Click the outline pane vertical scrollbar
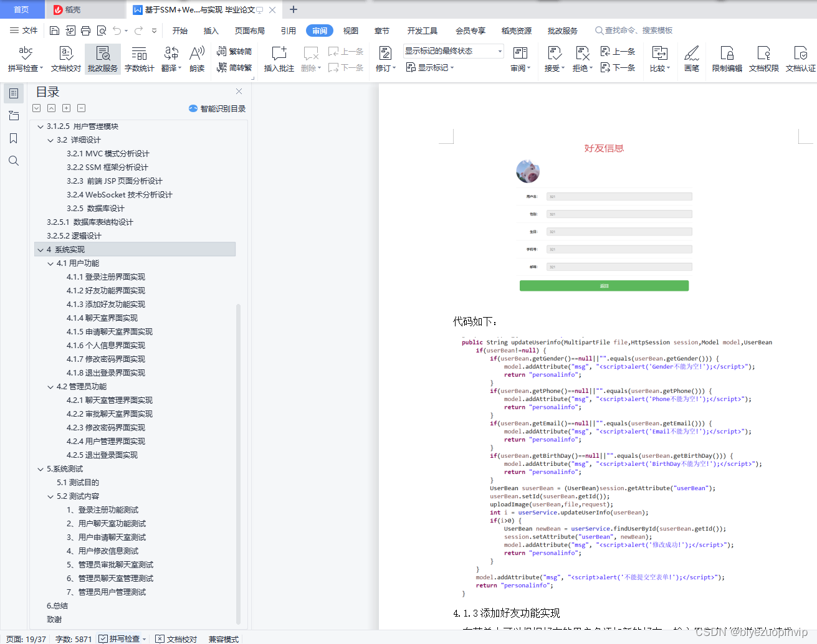The height and width of the screenshot is (644, 817). (x=239, y=464)
